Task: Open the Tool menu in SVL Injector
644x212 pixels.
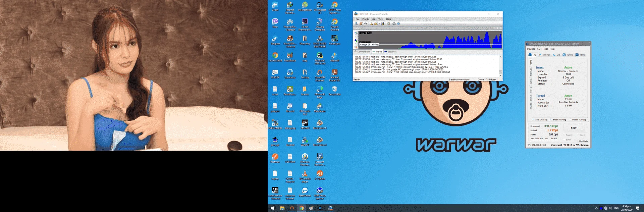Action: click(545, 49)
